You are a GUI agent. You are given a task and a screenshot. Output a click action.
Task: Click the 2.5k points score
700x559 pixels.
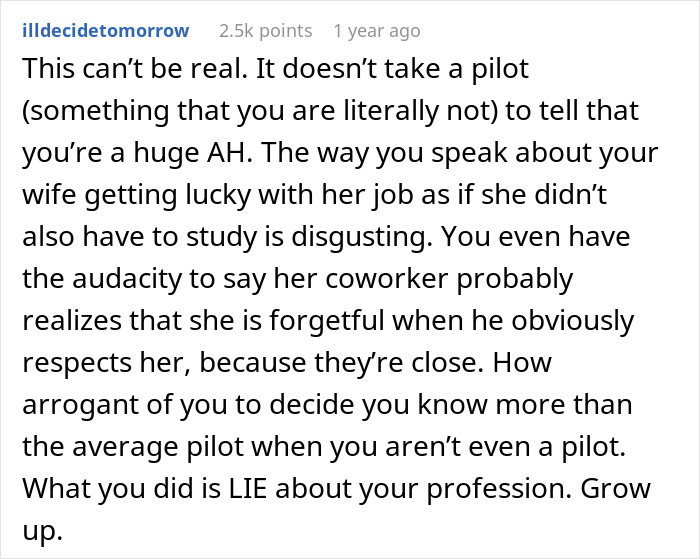click(x=265, y=31)
